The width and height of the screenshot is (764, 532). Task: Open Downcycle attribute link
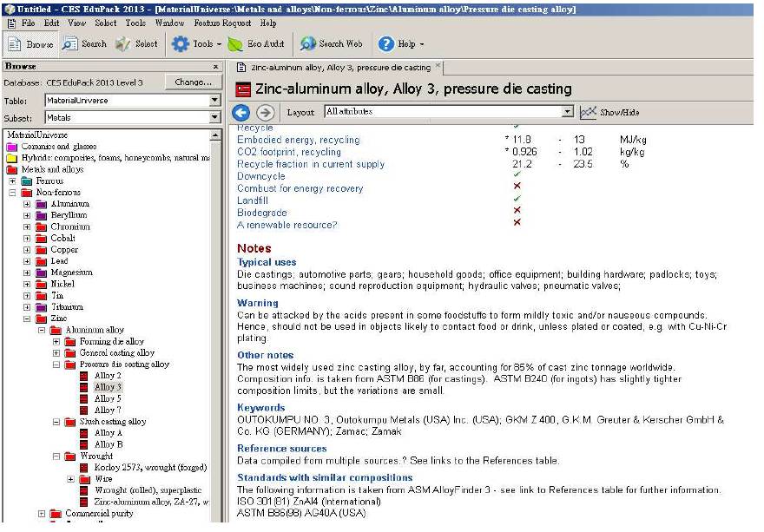pos(261,176)
